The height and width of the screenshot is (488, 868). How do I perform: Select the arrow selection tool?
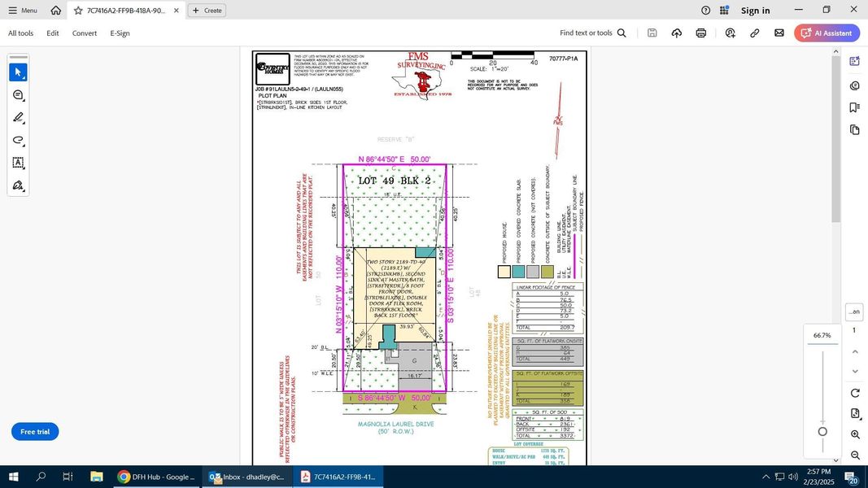18,72
